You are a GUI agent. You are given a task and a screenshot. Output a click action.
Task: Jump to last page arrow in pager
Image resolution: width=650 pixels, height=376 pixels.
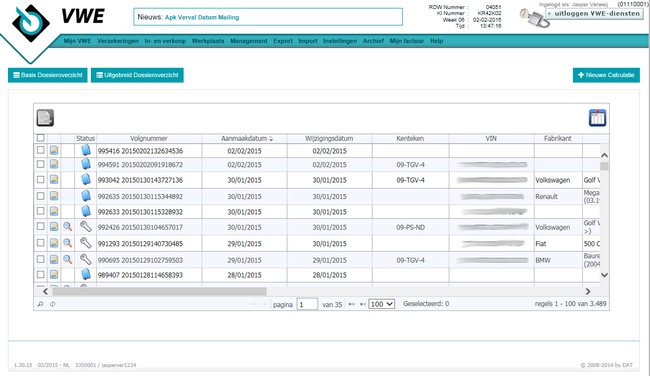pos(362,304)
